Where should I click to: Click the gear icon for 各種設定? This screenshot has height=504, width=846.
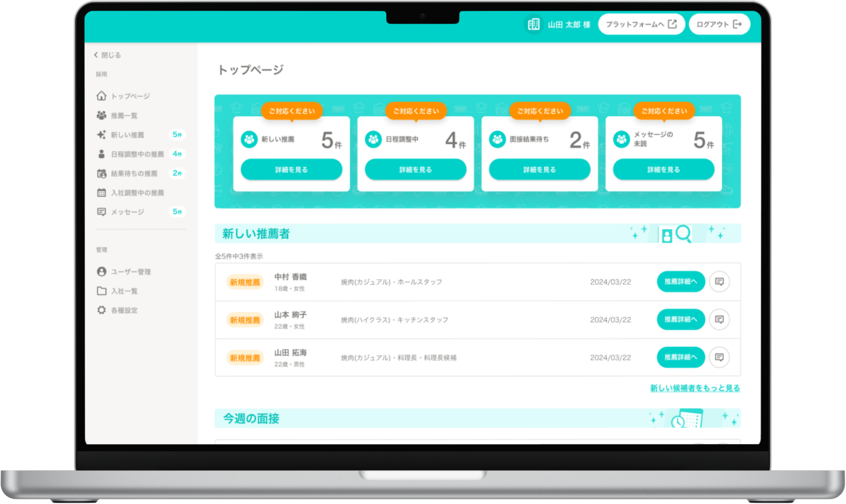tap(101, 310)
